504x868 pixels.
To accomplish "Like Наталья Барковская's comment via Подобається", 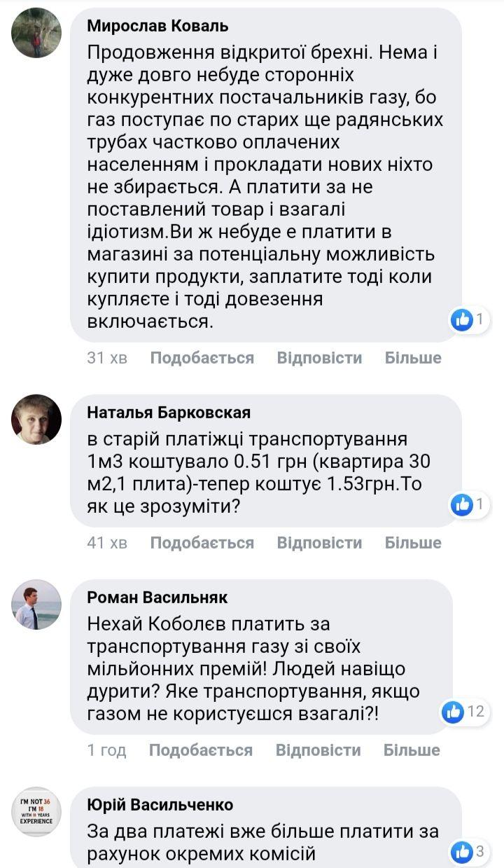I will pos(202,543).
